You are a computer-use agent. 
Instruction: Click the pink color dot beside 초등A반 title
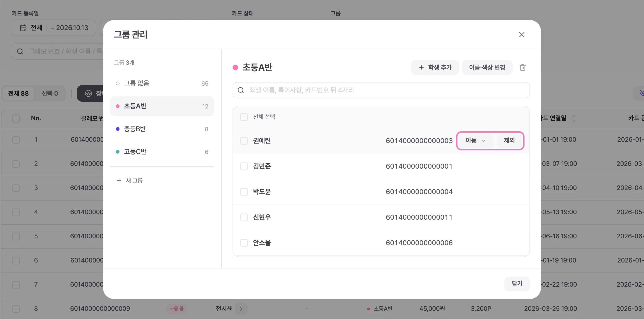point(235,67)
